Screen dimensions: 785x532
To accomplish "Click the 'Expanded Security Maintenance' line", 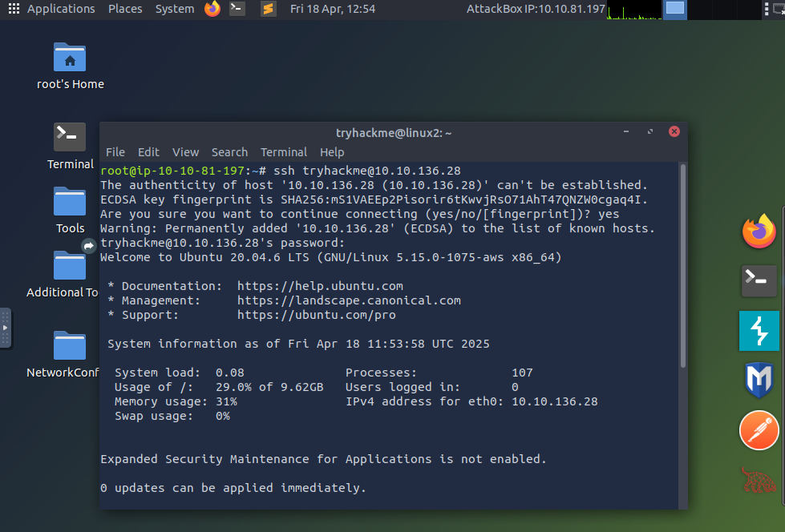I will 323,459.
